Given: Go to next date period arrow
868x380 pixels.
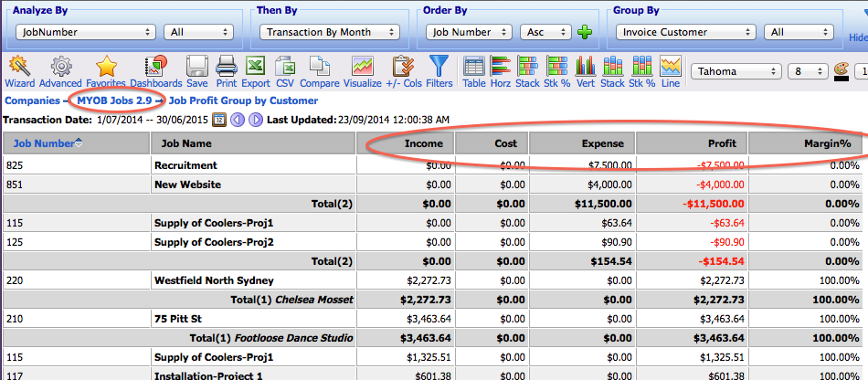Looking at the screenshot, I should coord(255,120).
